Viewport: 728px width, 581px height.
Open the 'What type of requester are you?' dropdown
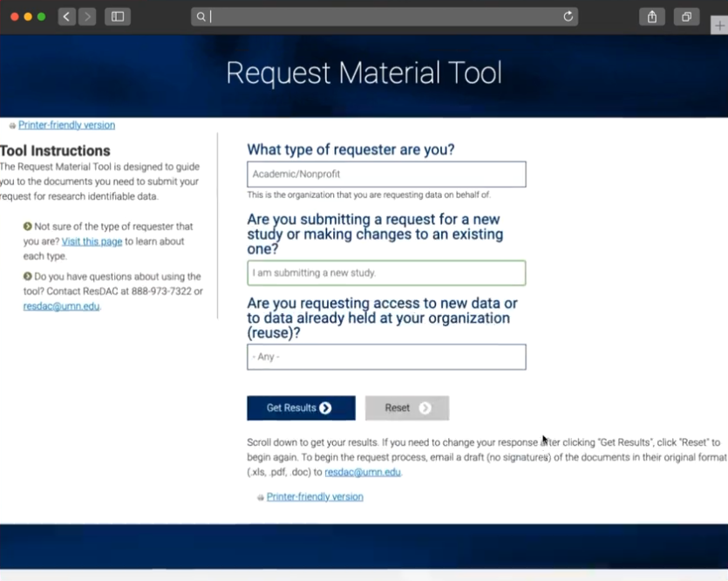pos(386,174)
